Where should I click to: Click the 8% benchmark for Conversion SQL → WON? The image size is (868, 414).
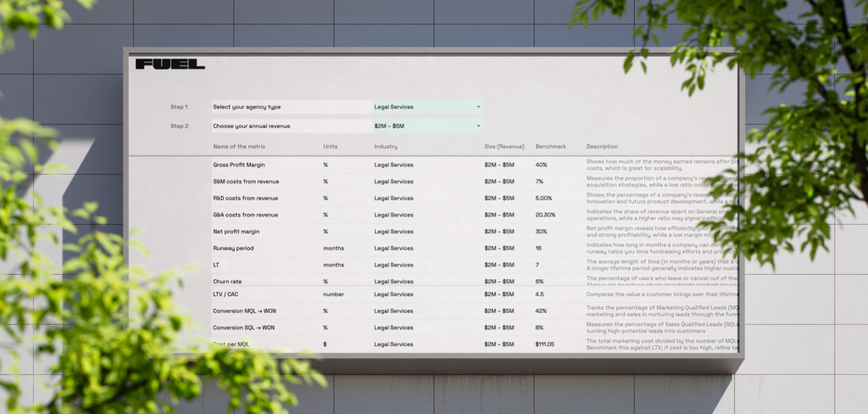point(539,327)
